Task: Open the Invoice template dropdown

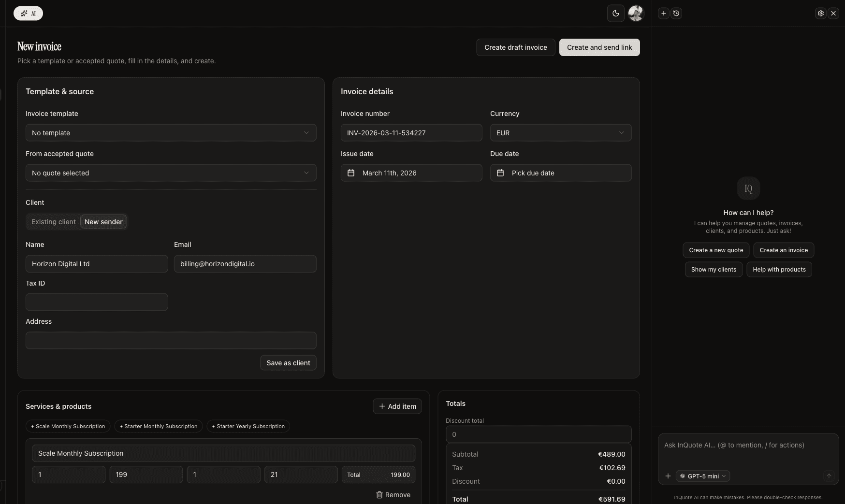Action: point(171,133)
